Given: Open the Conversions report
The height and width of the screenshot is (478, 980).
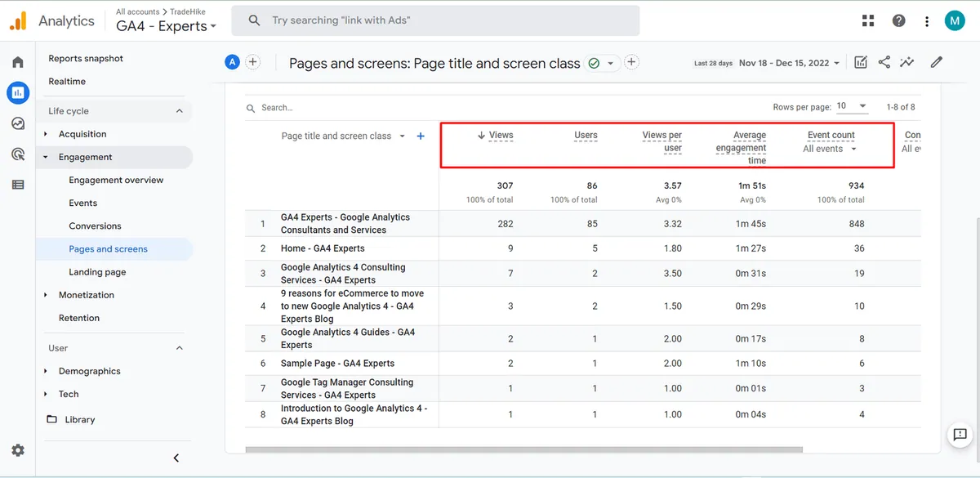Looking at the screenshot, I should [x=95, y=226].
